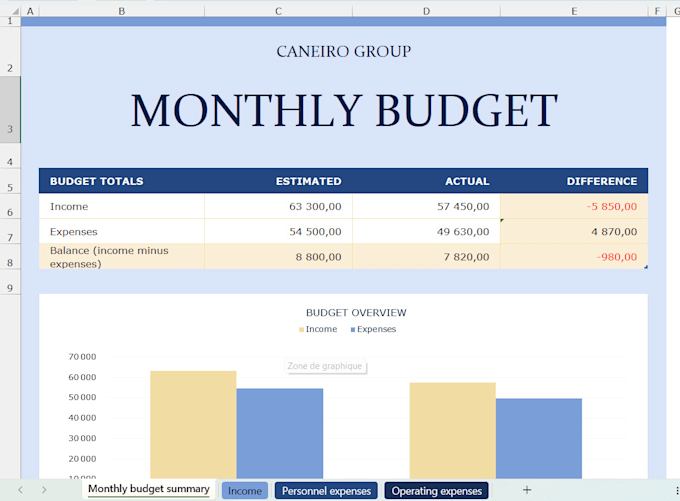This screenshot has height=501, width=680.
Task: Click the Income legend entry in chart
Action: point(318,329)
